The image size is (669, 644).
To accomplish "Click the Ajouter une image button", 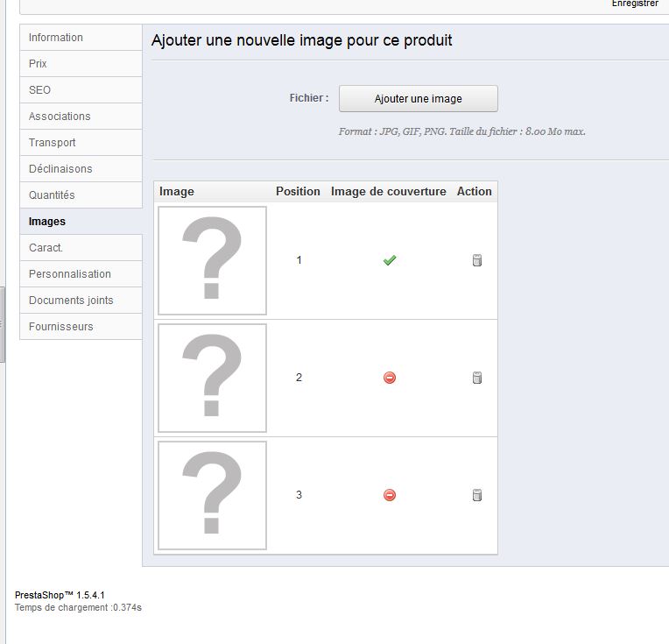I will [419, 99].
